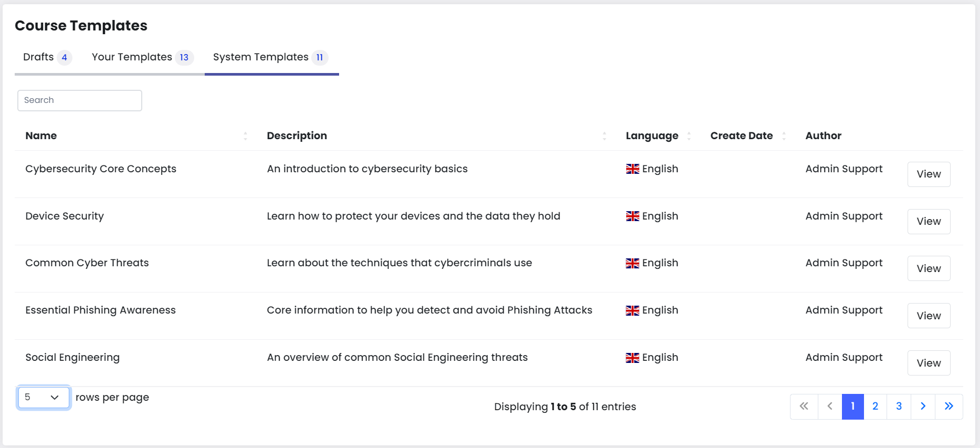Switch to the Drafts tab

click(x=47, y=57)
